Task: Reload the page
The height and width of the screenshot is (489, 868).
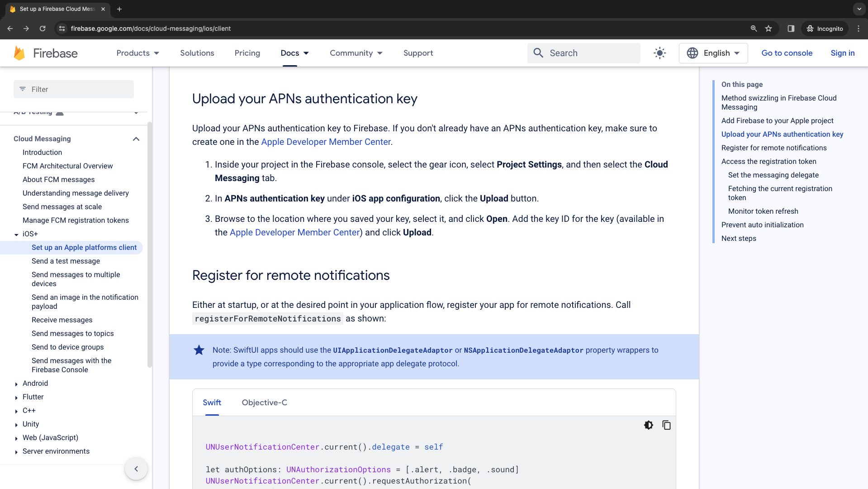Action: (x=43, y=29)
